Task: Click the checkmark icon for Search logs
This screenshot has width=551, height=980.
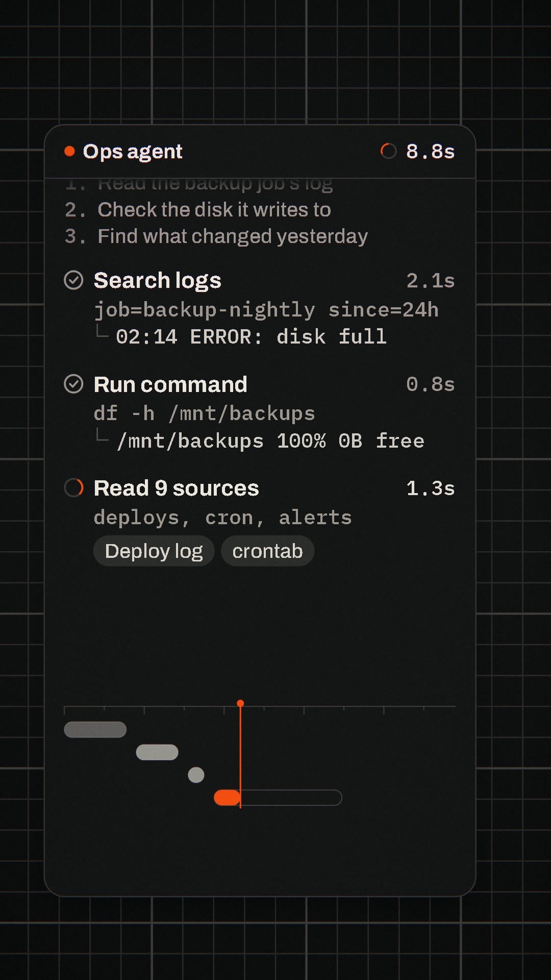Action: coord(73,280)
